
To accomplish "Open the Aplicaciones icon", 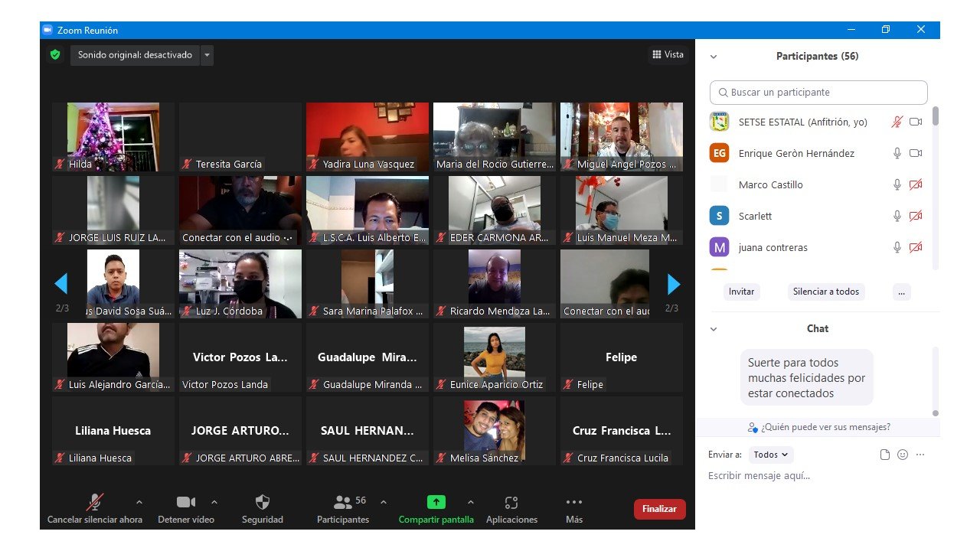I will pyautogui.click(x=511, y=502).
